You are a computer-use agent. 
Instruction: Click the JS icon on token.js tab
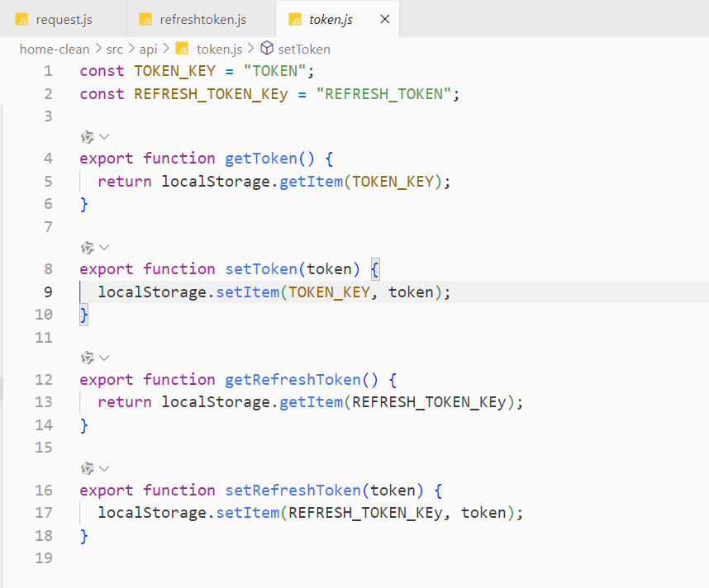click(295, 20)
